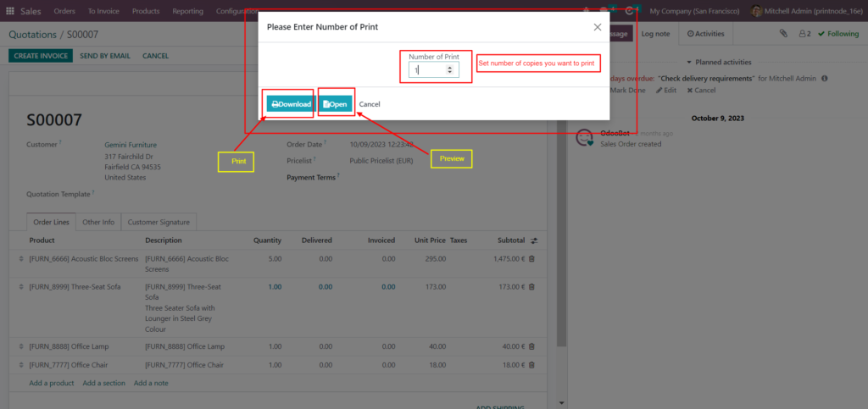Click the [FURN_8888] Office Lamp product cell
Viewport: 868px width, 409px height.
(70, 346)
